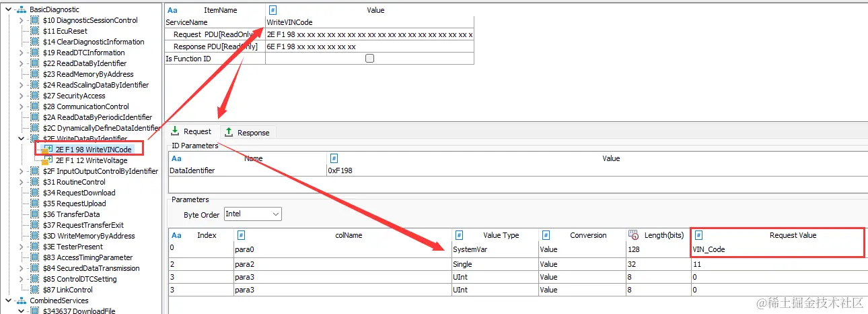Expand the $31 RoutineControl node

(22, 182)
